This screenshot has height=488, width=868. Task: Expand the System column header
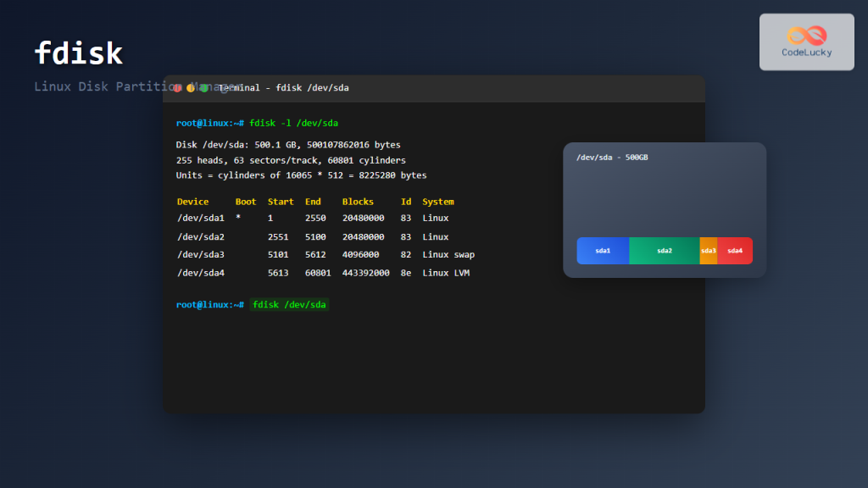(437, 202)
